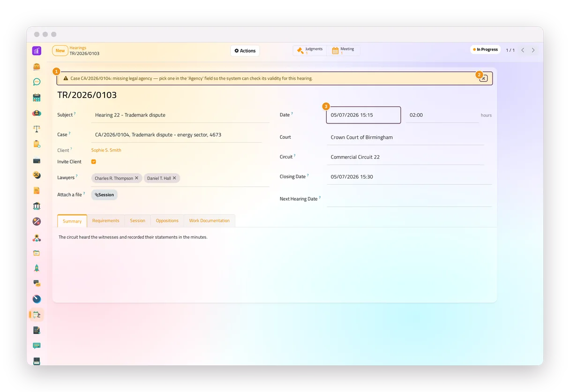
Task: Open the document with pen sidebar icon
Action: (37, 330)
